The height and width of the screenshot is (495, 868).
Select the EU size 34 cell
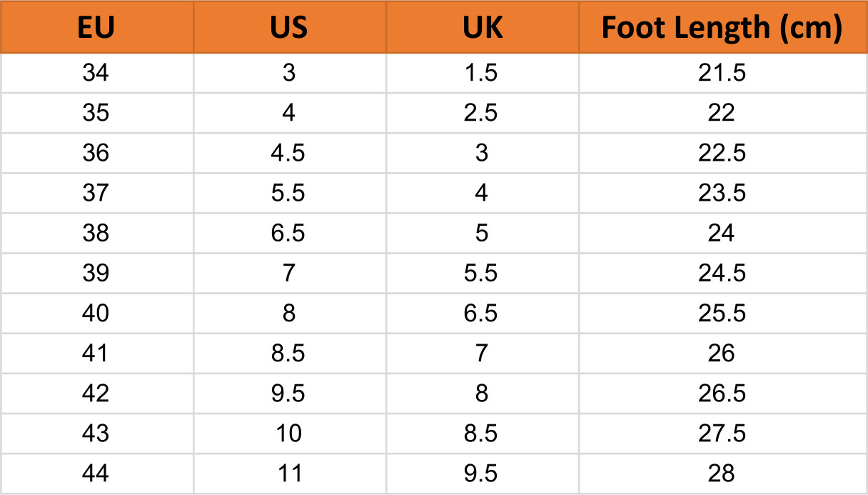[x=96, y=73]
